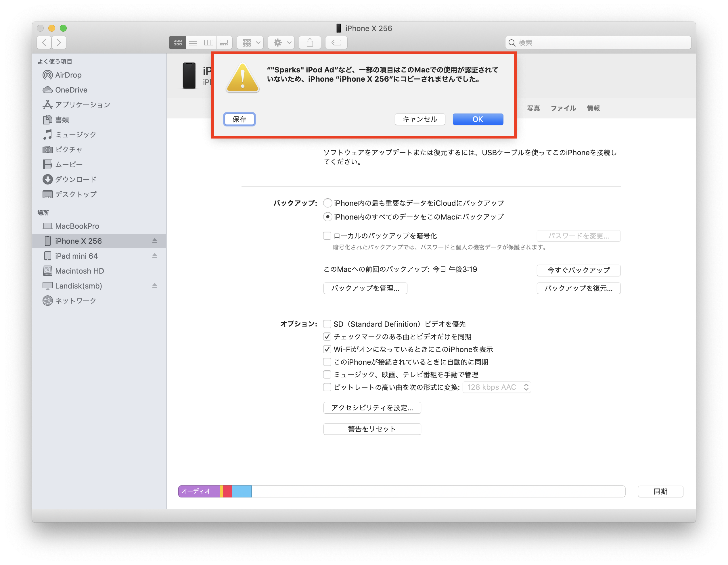Click the share toolbar icon
728x565 pixels.
point(310,43)
